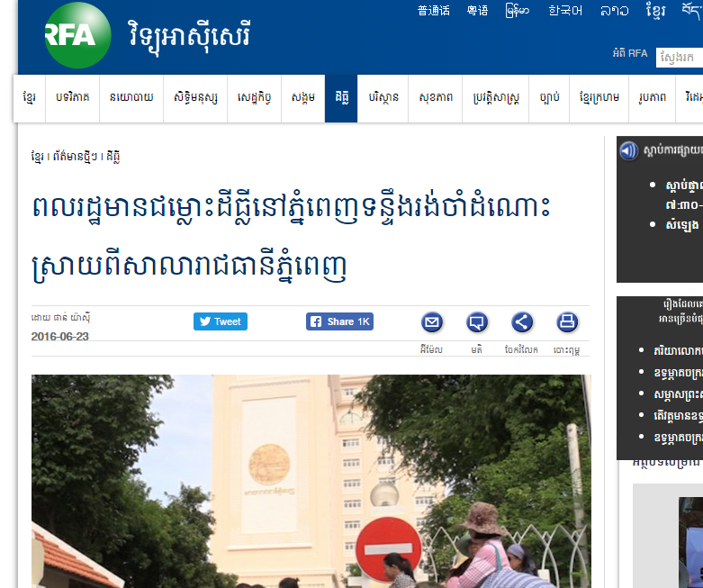
Task: Open the នយោបាយ menu tab
Action: click(x=131, y=98)
